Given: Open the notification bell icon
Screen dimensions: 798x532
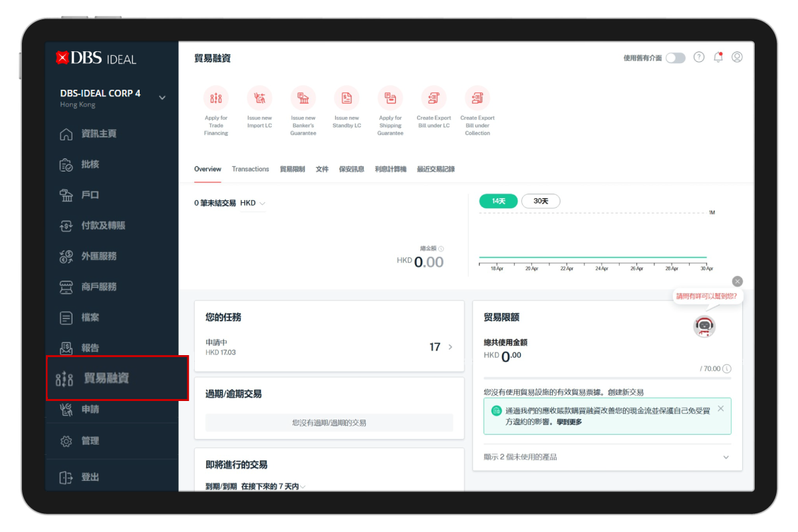Looking at the screenshot, I should click(x=718, y=57).
